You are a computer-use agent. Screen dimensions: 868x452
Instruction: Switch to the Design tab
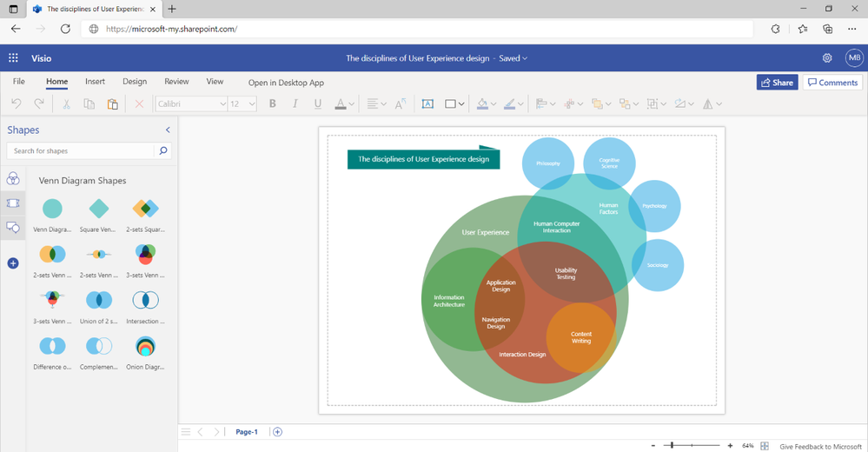135,82
